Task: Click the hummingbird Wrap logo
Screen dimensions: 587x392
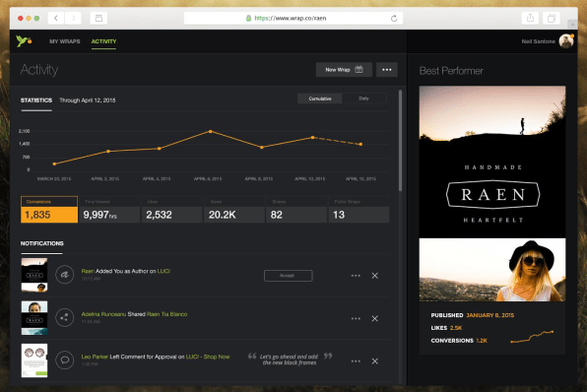Action: point(24,41)
